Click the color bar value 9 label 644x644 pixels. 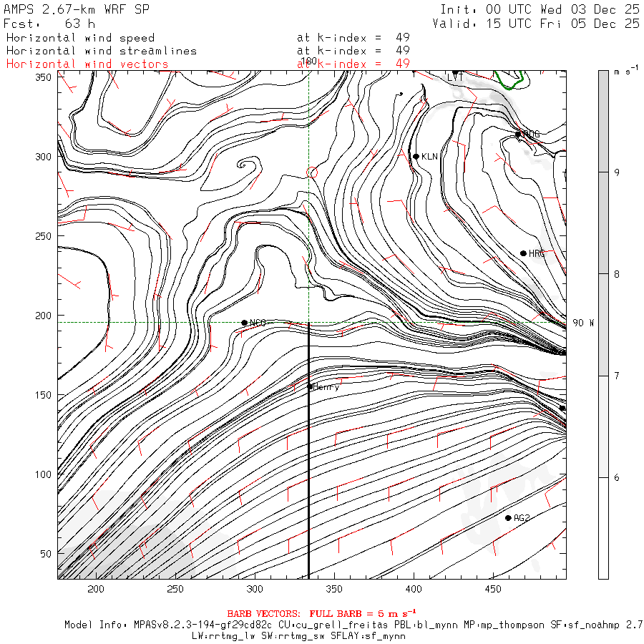(x=617, y=172)
